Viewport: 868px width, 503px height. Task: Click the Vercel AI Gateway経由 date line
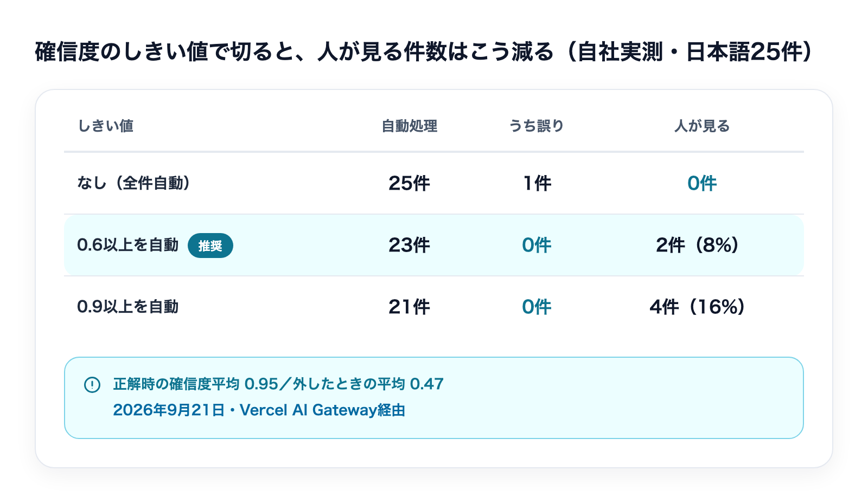pyautogui.click(x=259, y=410)
